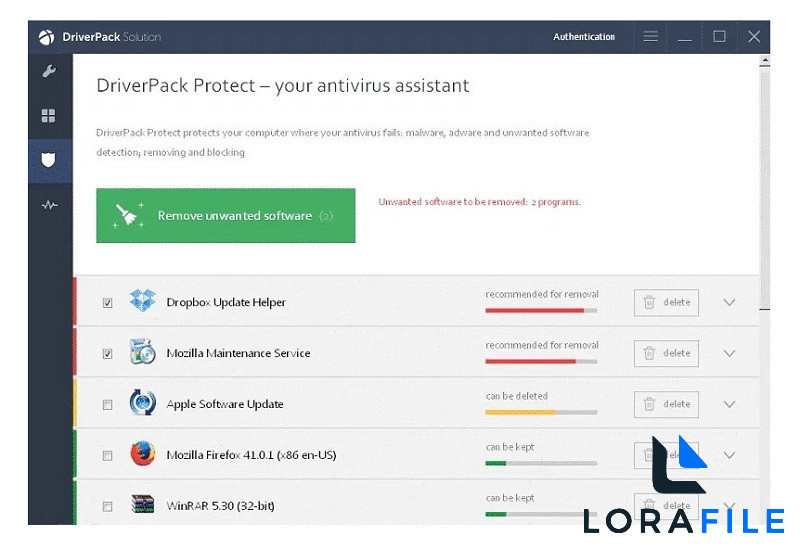Select the shield Protect sidebar icon

(x=48, y=160)
